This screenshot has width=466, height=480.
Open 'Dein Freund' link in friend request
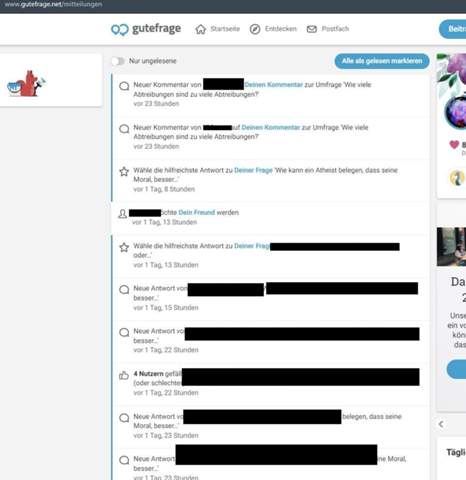[x=197, y=213]
